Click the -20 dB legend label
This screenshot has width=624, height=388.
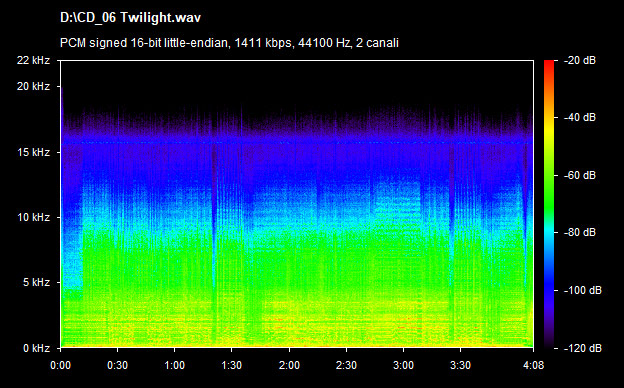click(x=580, y=60)
